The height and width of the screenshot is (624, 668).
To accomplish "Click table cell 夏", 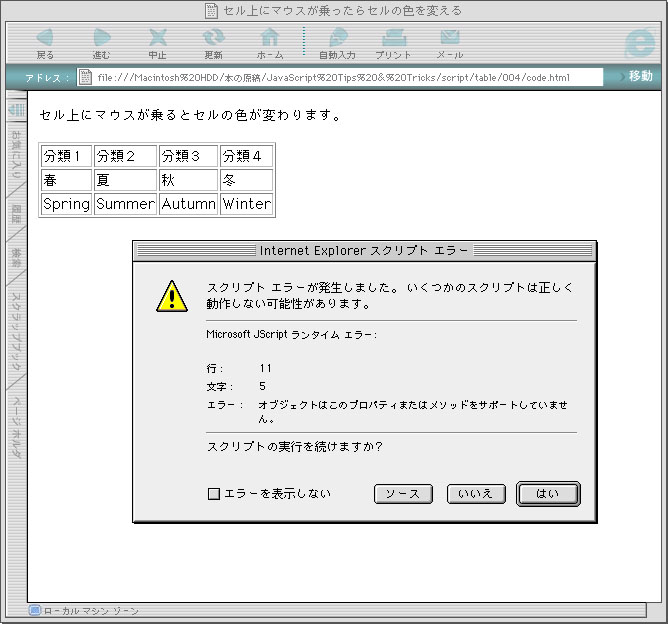I will (125, 180).
